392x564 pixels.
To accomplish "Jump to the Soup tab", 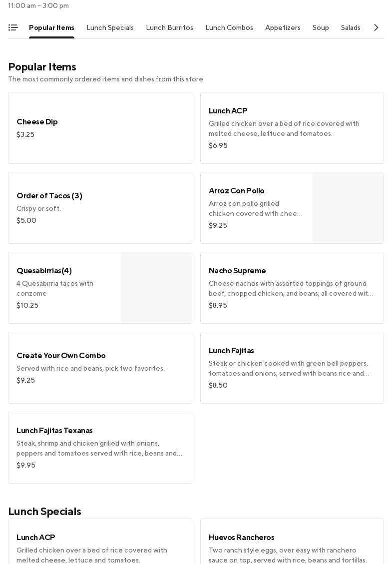I will point(321,27).
